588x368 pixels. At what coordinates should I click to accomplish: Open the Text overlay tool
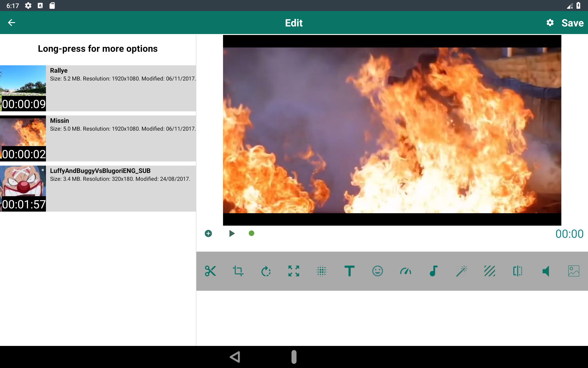349,271
